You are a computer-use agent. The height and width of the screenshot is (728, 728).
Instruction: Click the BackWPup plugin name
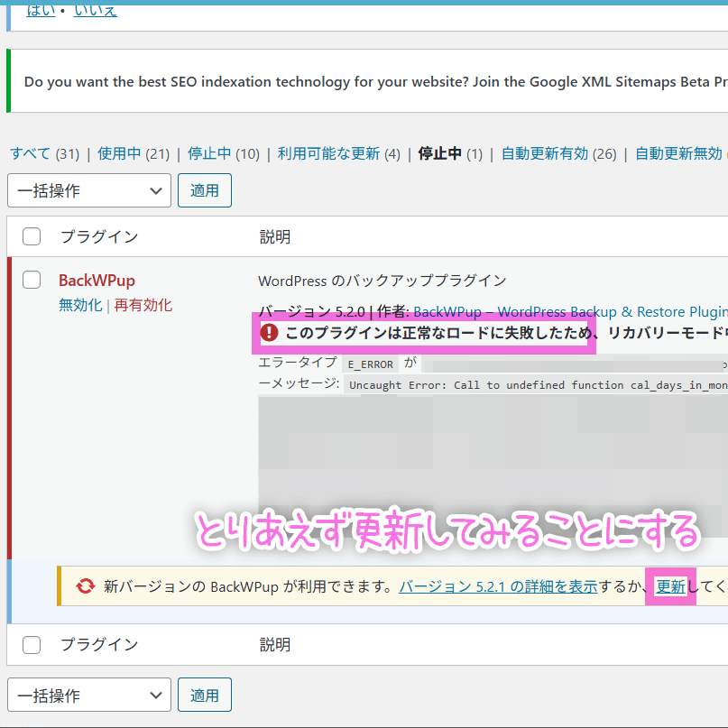pos(97,281)
